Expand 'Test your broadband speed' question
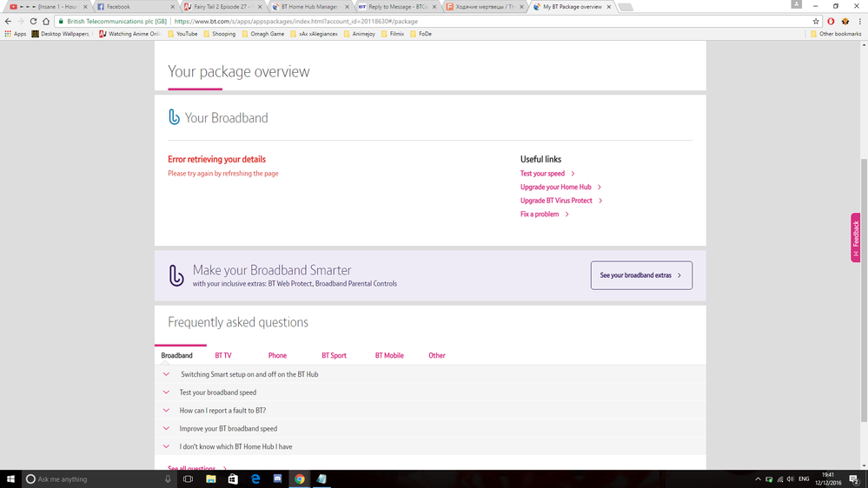Image resolution: width=868 pixels, height=488 pixels. (430, 392)
